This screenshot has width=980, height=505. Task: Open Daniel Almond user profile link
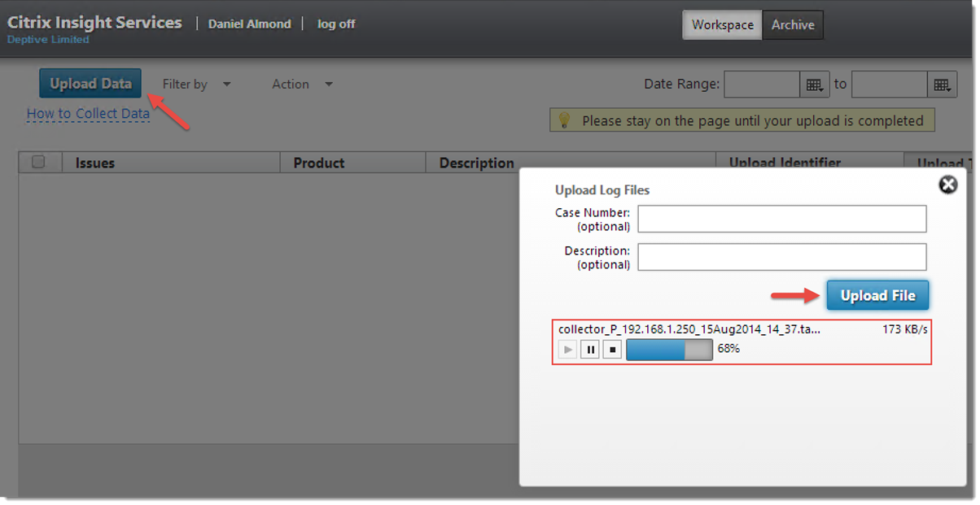pos(249,24)
